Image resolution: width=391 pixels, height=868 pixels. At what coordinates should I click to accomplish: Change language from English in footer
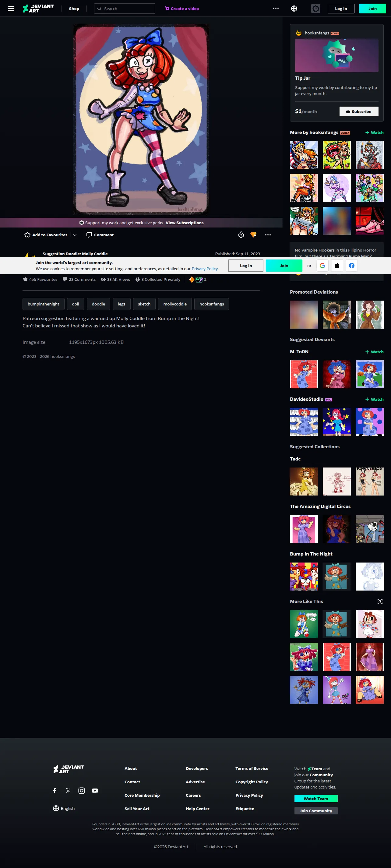point(64,808)
